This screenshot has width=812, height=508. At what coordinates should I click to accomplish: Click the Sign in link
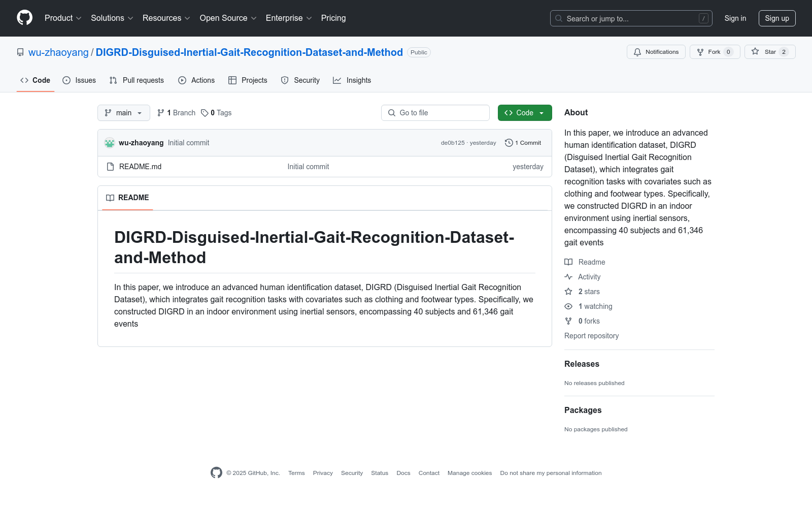coord(735,18)
